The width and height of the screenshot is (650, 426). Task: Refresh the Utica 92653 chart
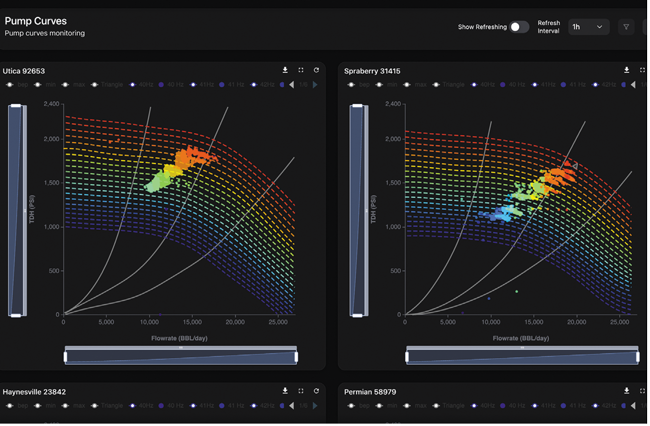click(x=316, y=70)
